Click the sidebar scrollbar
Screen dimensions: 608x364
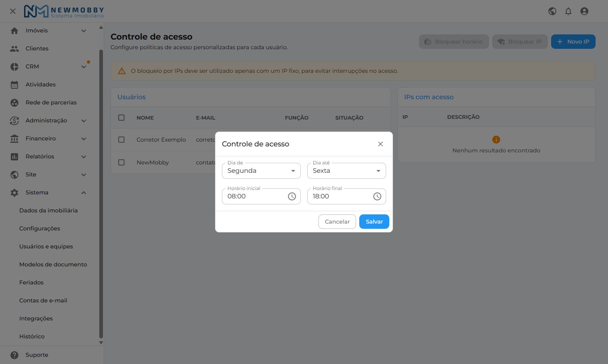click(101, 194)
